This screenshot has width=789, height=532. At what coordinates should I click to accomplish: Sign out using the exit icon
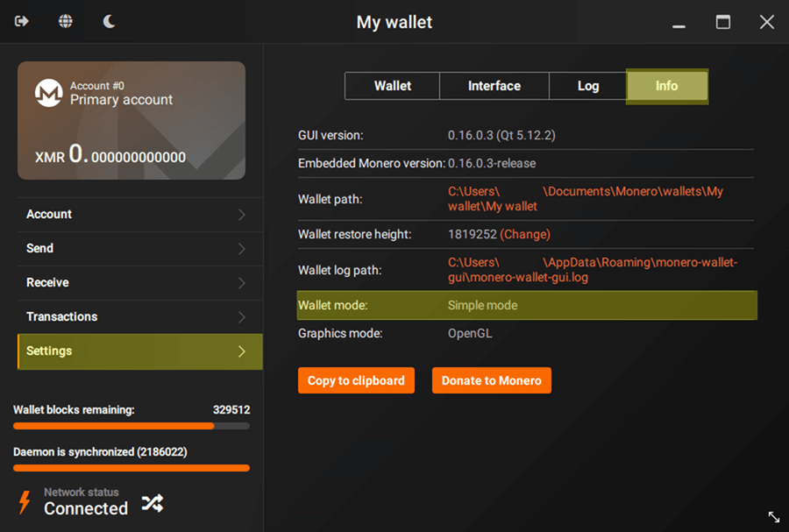click(x=21, y=21)
